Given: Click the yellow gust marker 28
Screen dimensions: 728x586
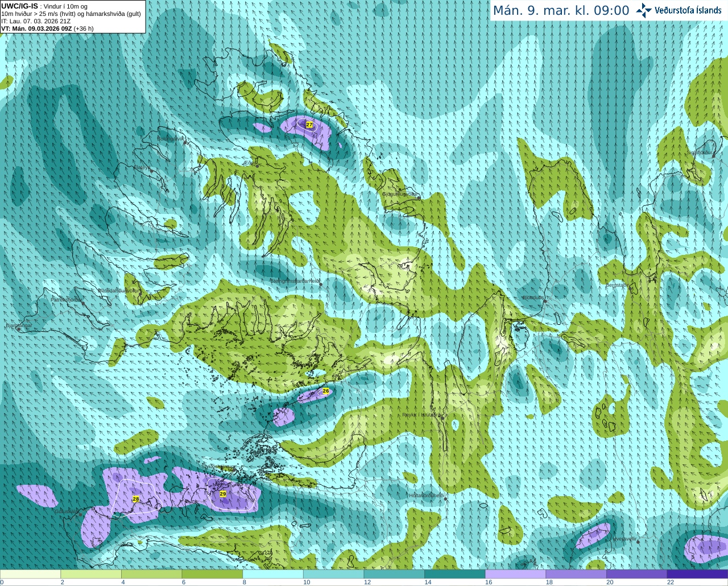Looking at the screenshot, I should tap(135, 499).
